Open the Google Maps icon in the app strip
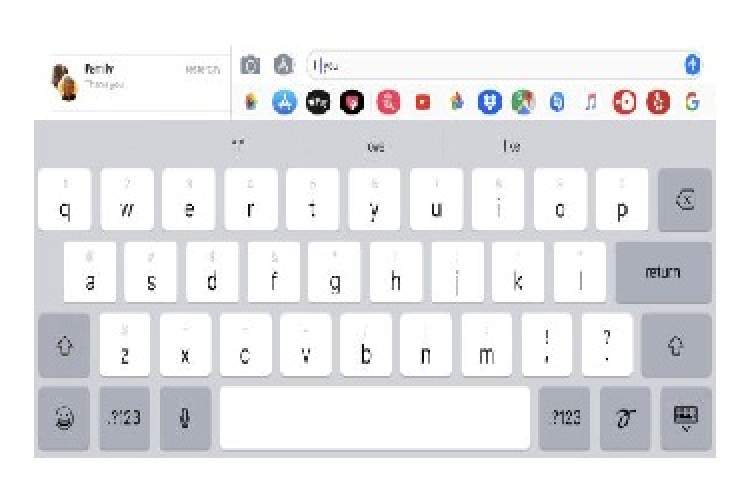 [523, 102]
